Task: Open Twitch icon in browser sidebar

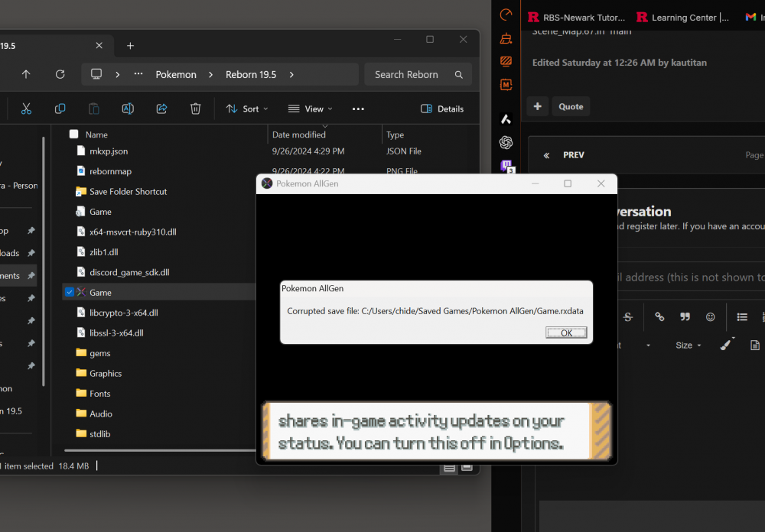Action: [506, 165]
